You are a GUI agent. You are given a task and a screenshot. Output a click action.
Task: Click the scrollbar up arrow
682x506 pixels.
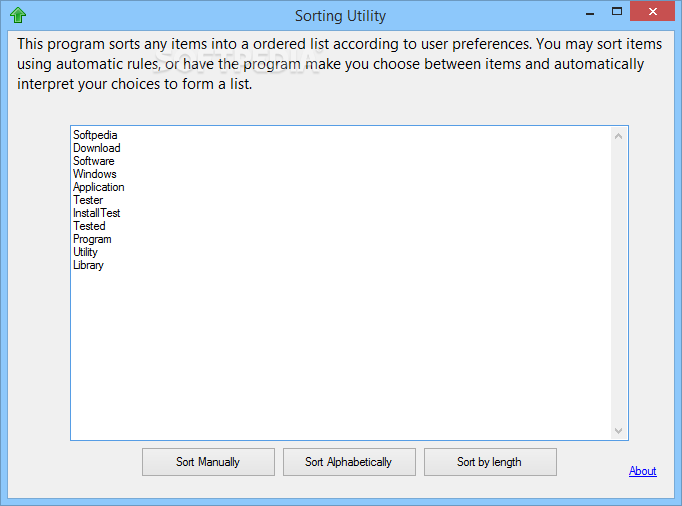(619, 135)
